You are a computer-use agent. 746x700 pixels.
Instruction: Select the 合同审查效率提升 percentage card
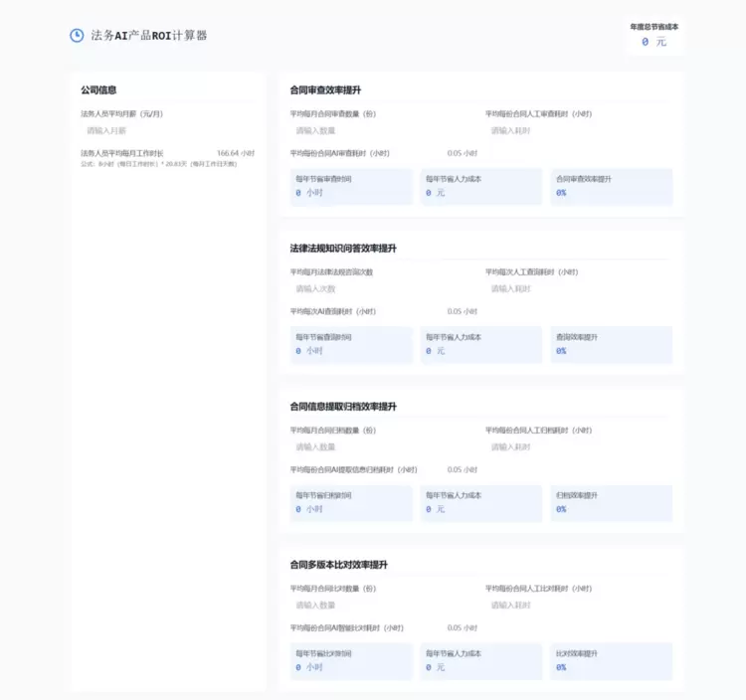tap(611, 186)
